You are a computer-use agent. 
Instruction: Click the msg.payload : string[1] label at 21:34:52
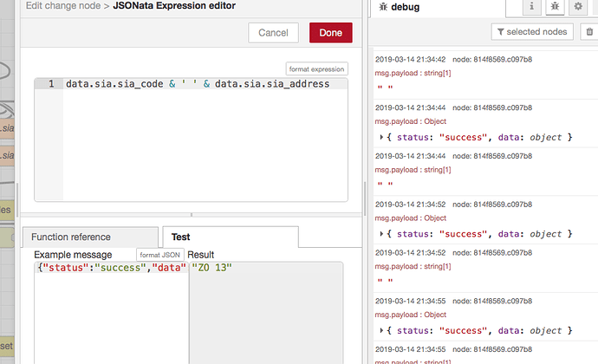click(413, 266)
